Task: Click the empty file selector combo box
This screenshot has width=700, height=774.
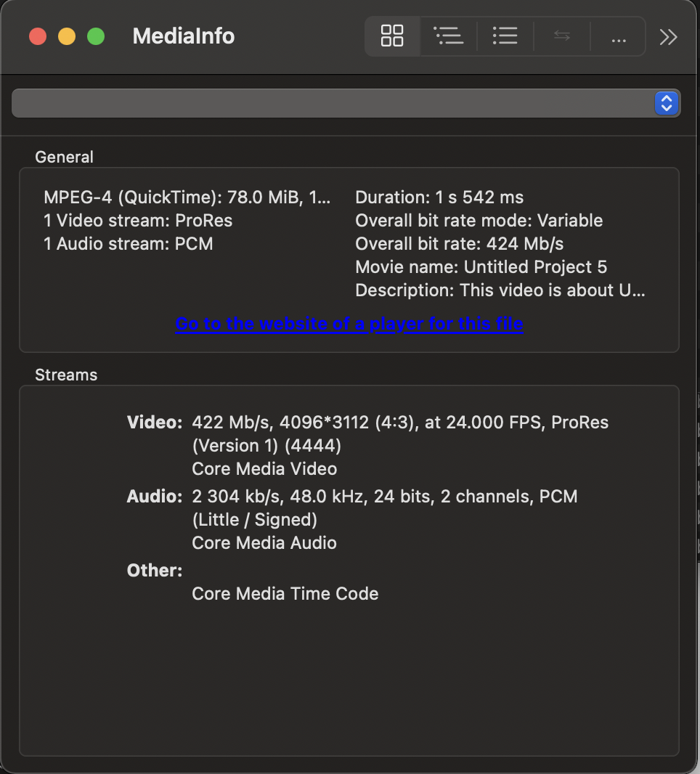Action: (x=346, y=103)
